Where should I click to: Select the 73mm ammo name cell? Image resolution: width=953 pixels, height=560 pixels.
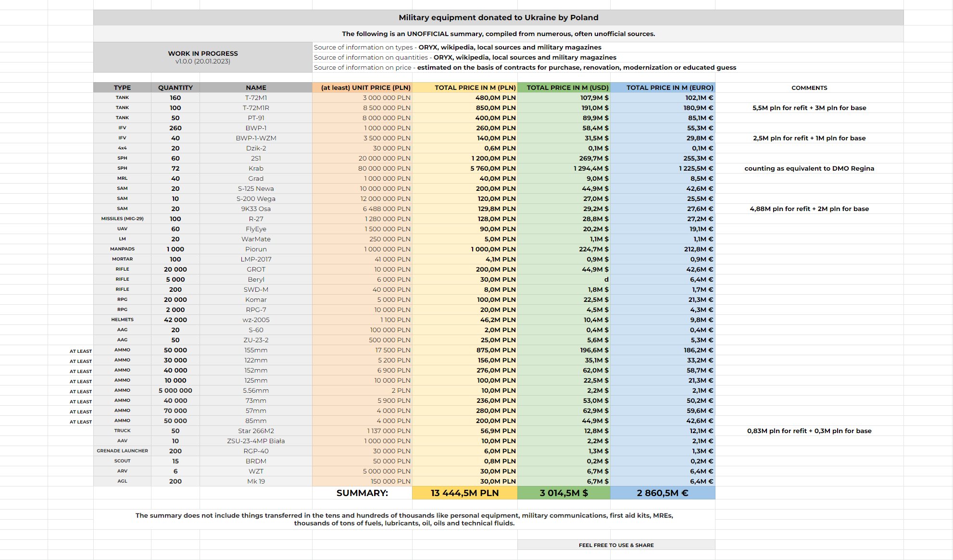[x=256, y=400]
